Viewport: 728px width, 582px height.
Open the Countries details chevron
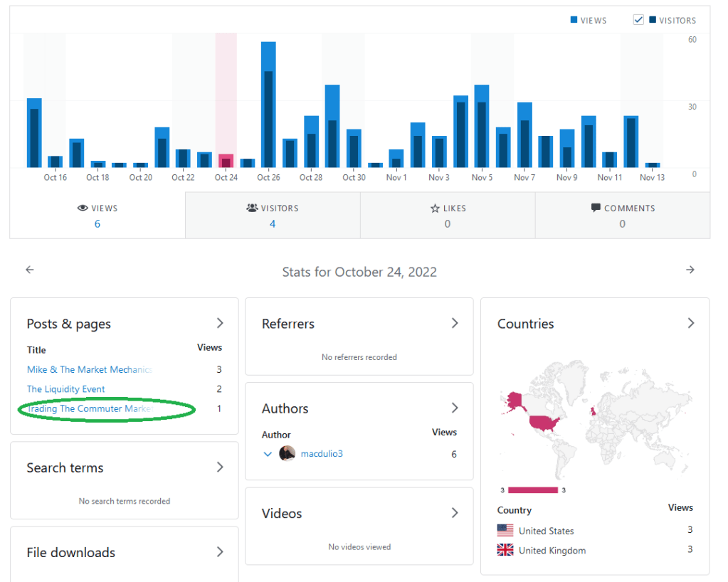[690, 323]
